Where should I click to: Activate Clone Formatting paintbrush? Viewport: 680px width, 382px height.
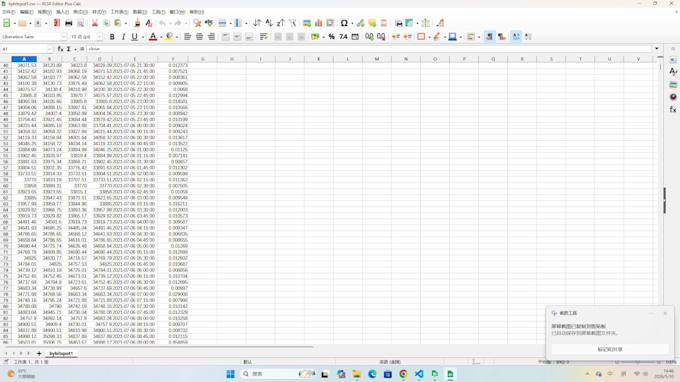(137, 23)
